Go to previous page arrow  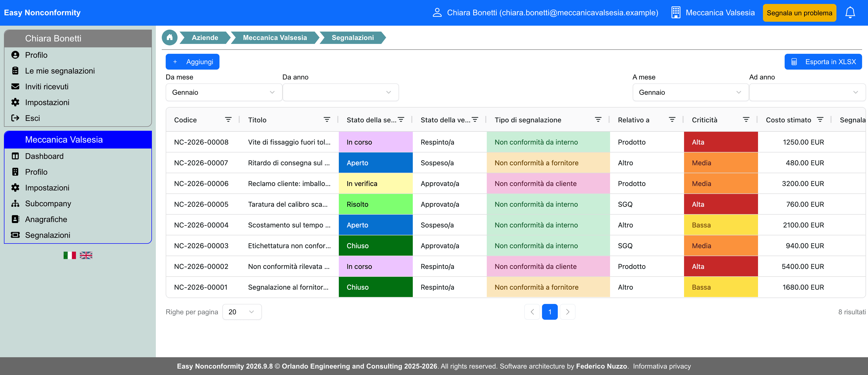pos(532,312)
